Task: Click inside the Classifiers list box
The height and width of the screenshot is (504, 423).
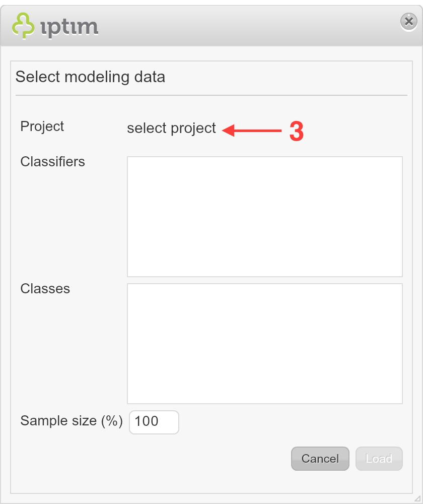Action: pyautogui.click(x=265, y=216)
